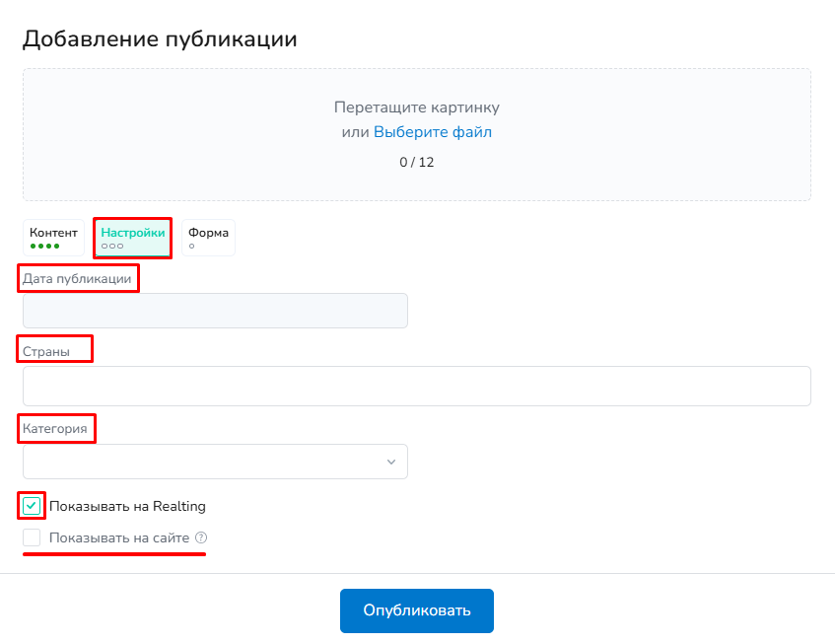Uncheck the Показывать на Realting checkbox
The height and width of the screenshot is (644, 835).
(32, 506)
